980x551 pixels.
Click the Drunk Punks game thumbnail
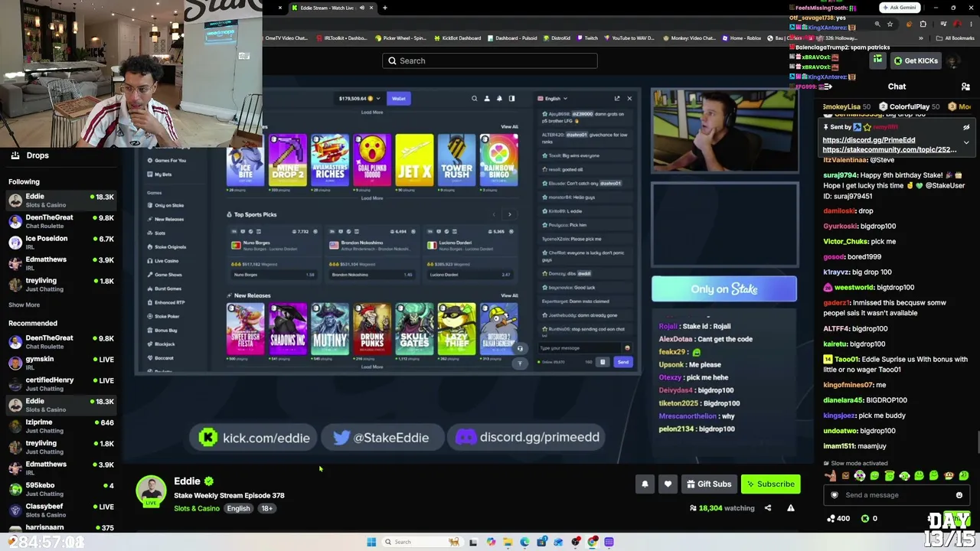tap(372, 329)
